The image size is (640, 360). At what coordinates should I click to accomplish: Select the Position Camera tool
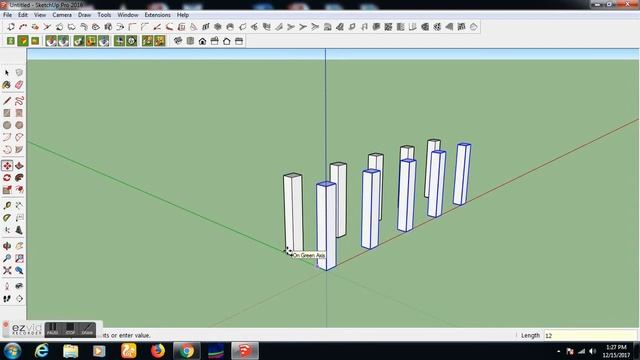(x=7, y=286)
